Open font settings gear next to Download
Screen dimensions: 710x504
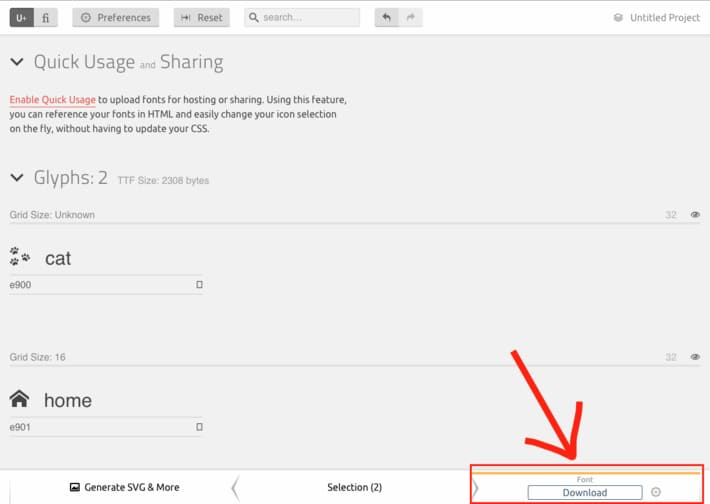pos(656,492)
